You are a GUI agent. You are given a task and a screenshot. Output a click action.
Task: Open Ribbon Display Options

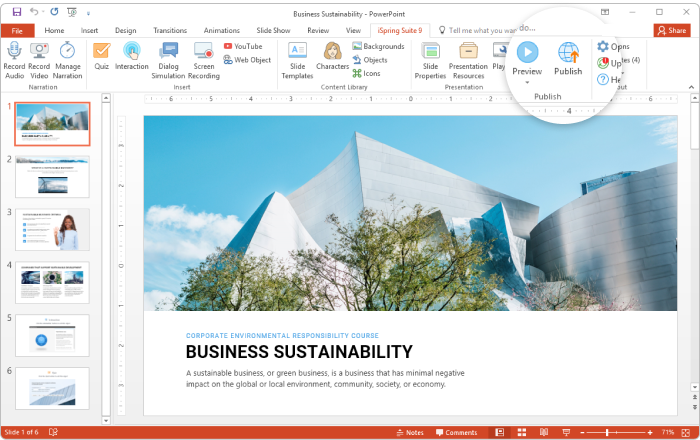pos(605,12)
